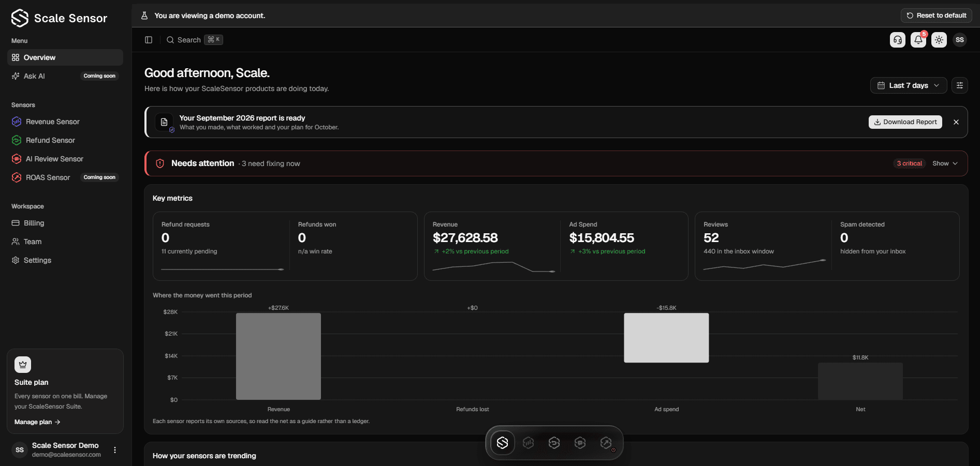This screenshot has width=980, height=466.
Task: Open the dashboard customize sliders icon
Action: pyautogui.click(x=960, y=85)
